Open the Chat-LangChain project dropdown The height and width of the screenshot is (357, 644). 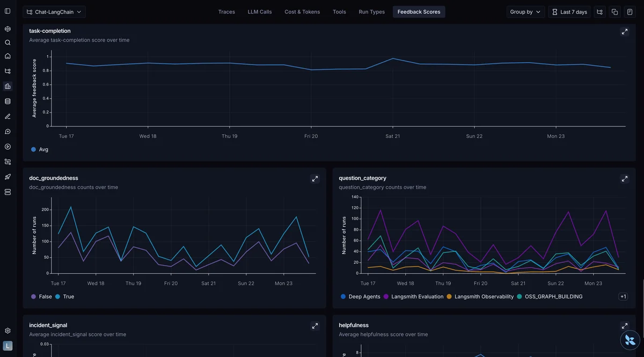pyautogui.click(x=54, y=12)
